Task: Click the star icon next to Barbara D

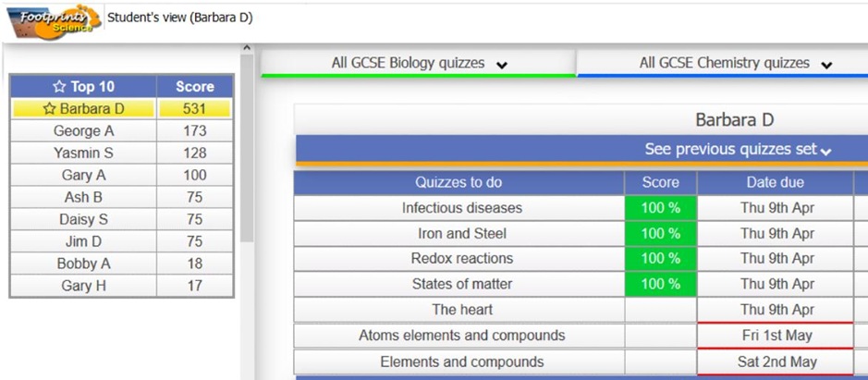Action: coord(49,109)
